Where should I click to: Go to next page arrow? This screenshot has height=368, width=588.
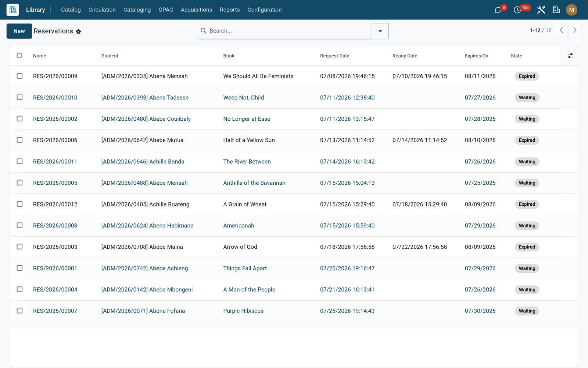(575, 31)
